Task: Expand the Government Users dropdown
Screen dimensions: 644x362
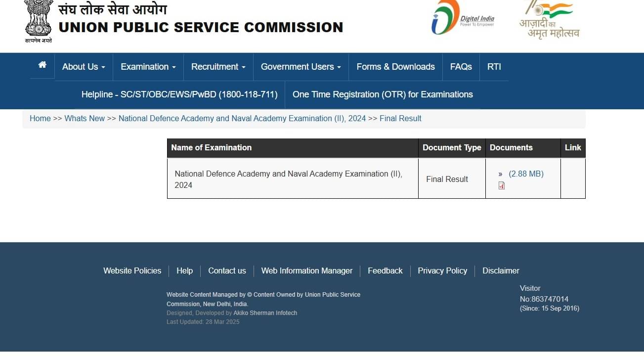Action: coord(300,67)
